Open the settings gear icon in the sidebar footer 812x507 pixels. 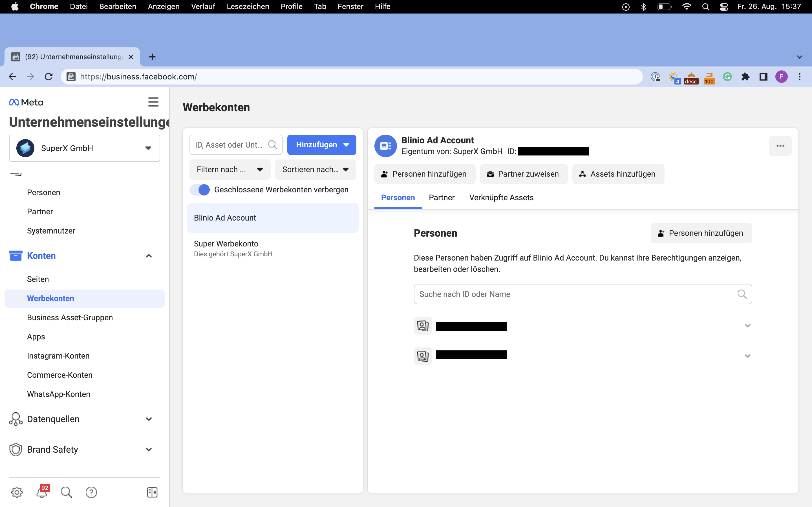[x=17, y=492]
